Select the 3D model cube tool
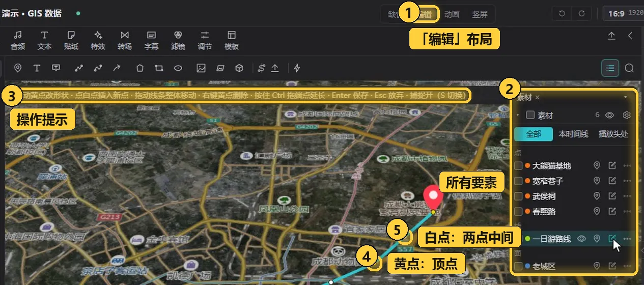 239,68
